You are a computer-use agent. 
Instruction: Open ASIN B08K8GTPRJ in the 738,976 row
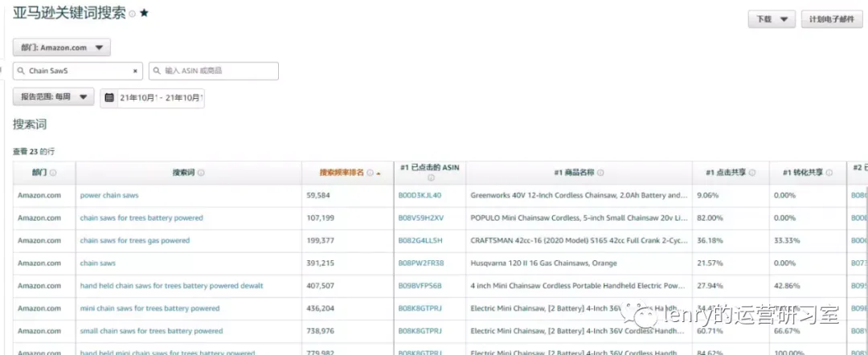420,331
